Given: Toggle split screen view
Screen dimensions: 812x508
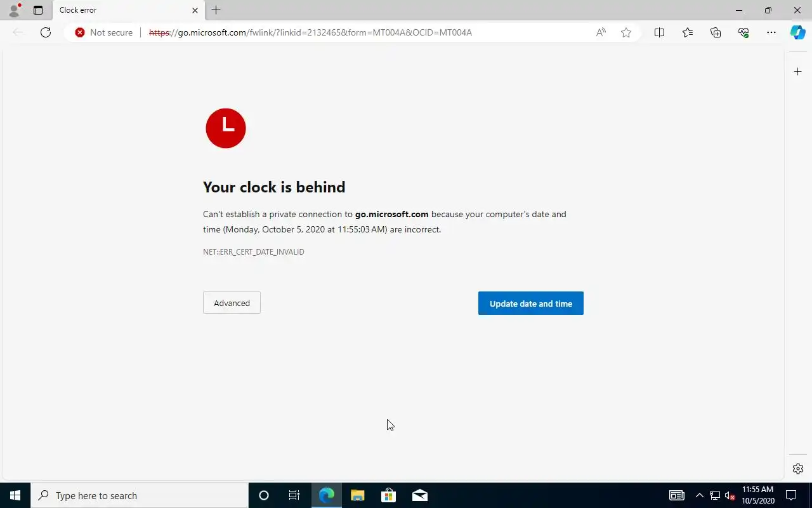Looking at the screenshot, I should (x=659, y=32).
